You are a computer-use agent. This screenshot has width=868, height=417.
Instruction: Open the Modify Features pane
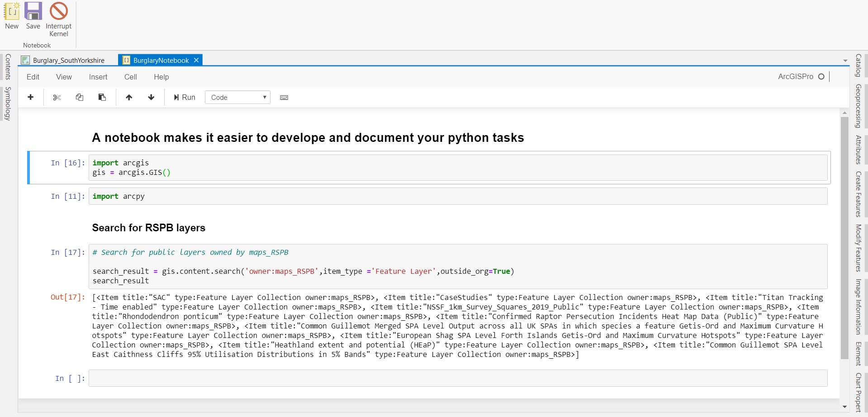tap(858, 248)
